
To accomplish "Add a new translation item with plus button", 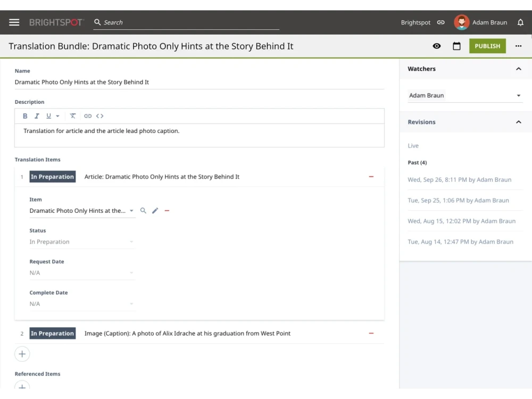I will pyautogui.click(x=22, y=354).
